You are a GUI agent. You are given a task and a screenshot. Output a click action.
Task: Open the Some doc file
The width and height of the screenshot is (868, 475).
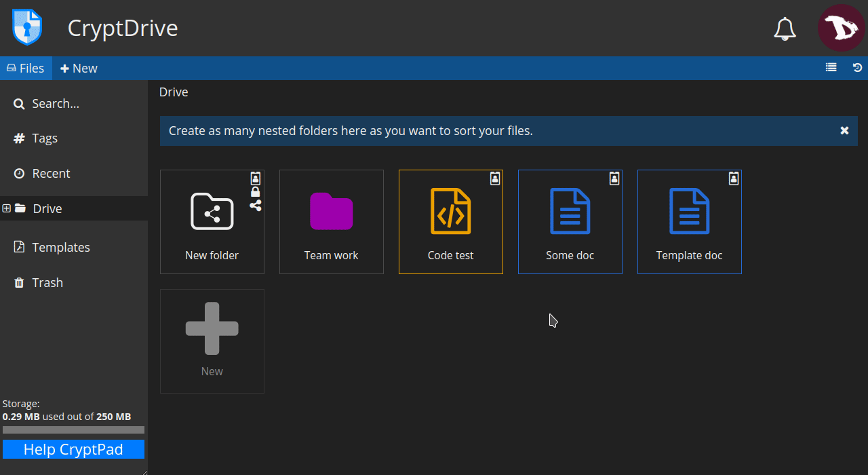(x=570, y=222)
